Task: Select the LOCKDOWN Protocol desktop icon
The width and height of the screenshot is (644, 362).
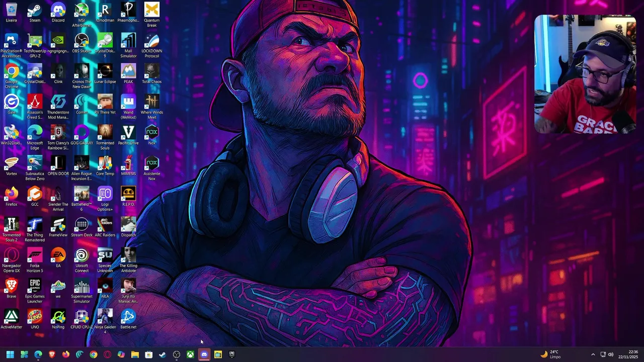Action: (152, 46)
